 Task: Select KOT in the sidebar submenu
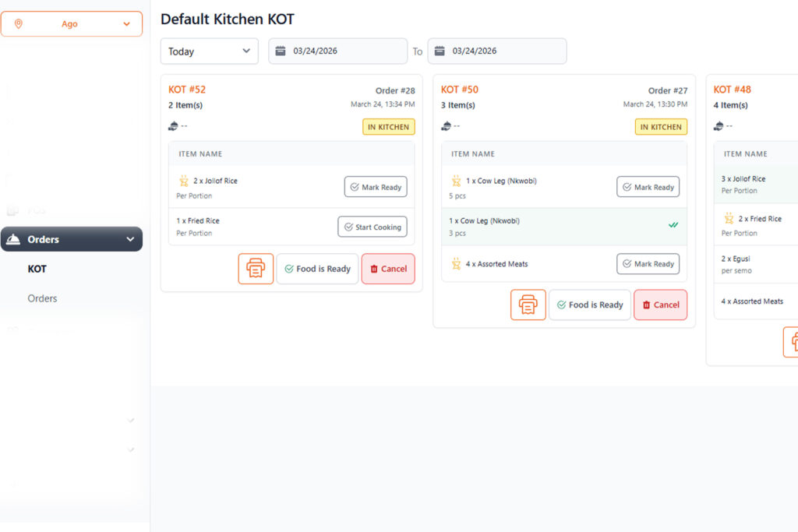tap(37, 269)
